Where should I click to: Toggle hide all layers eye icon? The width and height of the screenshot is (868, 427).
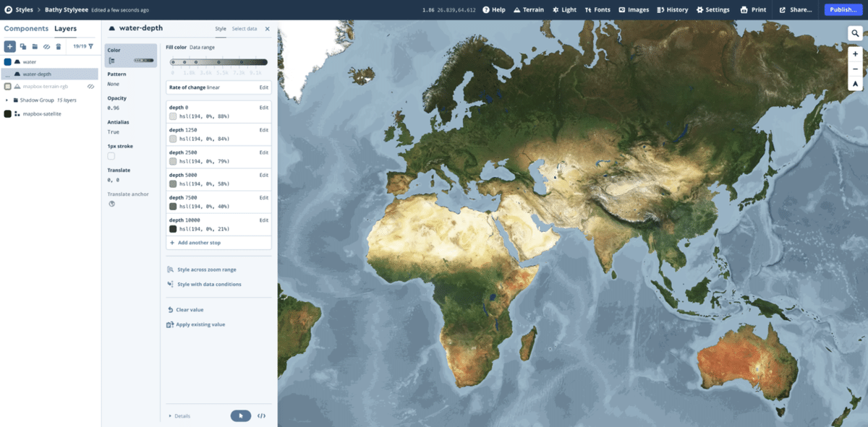[x=46, y=47]
